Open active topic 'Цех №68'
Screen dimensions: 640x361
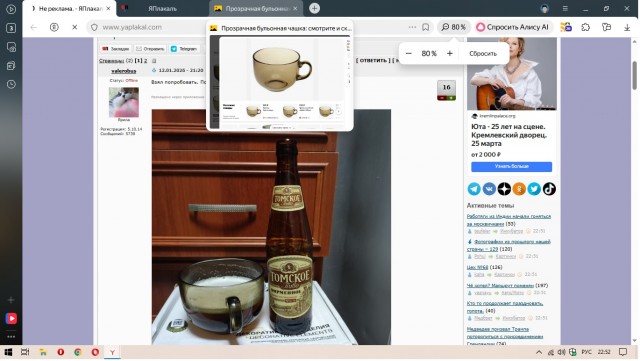(477, 267)
